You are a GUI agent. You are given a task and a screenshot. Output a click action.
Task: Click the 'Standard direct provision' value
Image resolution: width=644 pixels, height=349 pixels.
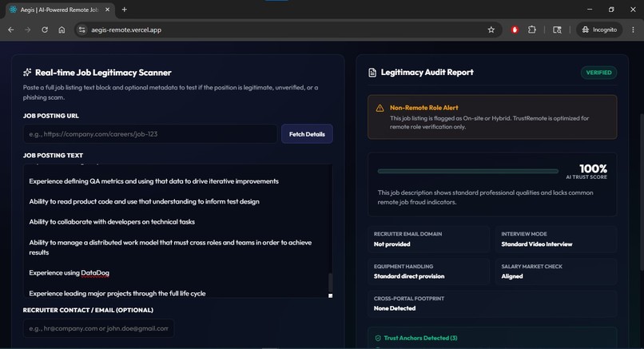click(x=409, y=276)
